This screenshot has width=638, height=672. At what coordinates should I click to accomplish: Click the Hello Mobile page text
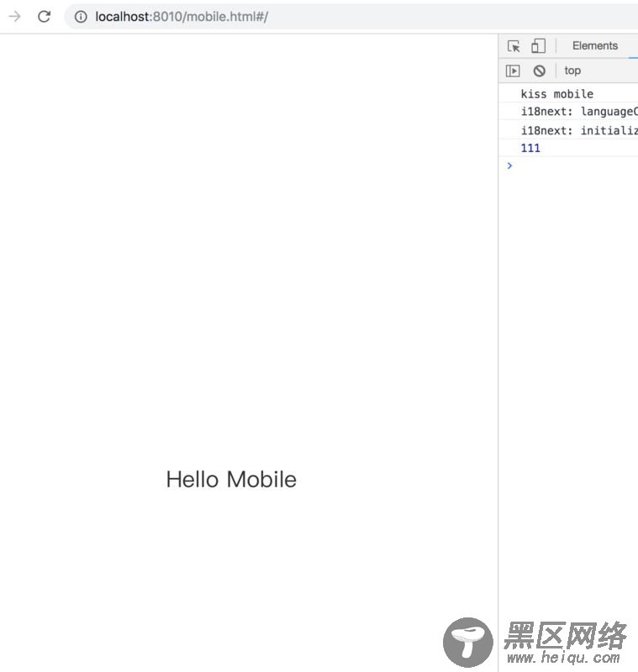231,479
